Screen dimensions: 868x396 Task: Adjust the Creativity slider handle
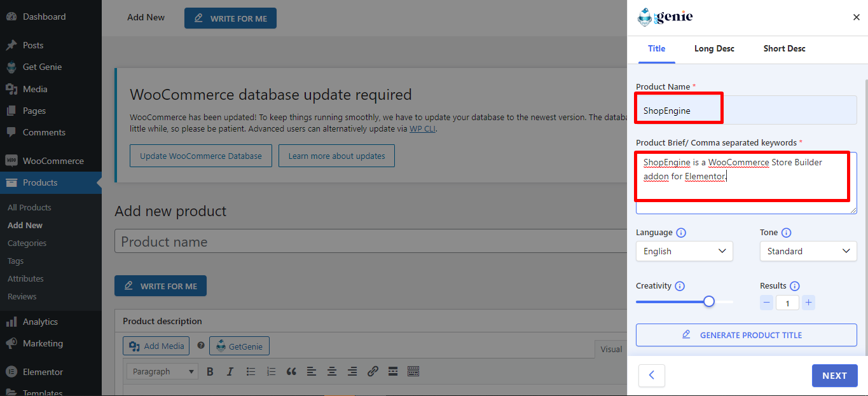(x=709, y=301)
